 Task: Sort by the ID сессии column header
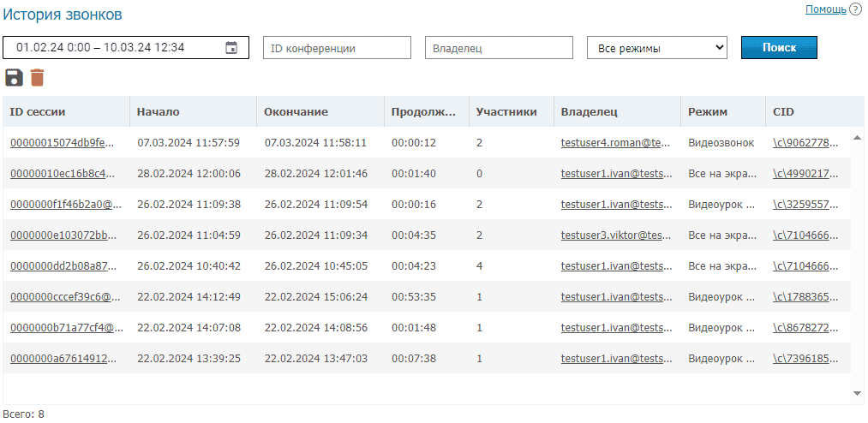pos(66,111)
